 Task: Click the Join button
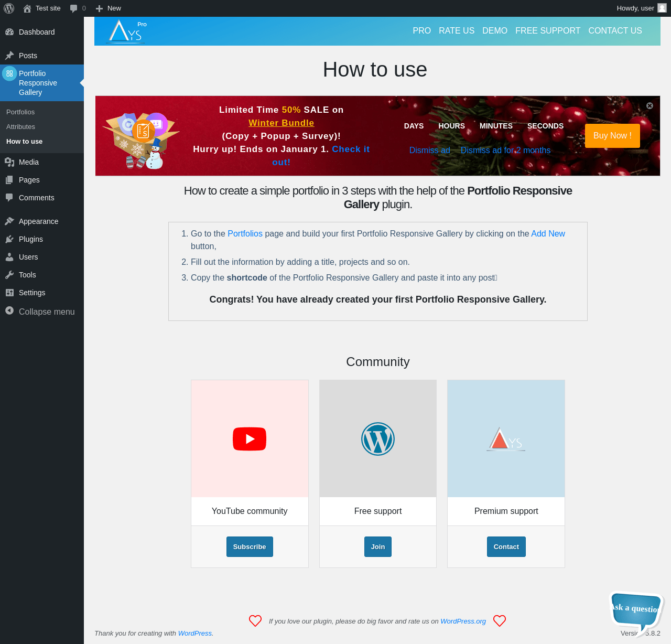(378, 546)
